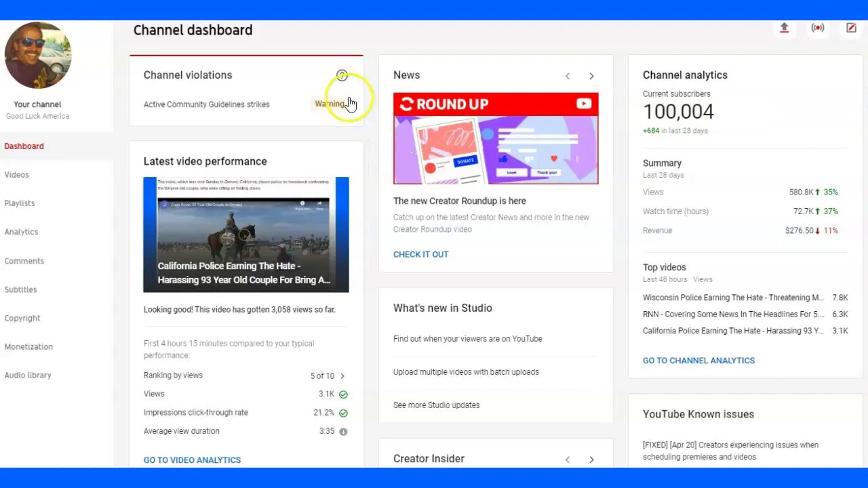Click the 21.2% click-through rate value

(x=323, y=413)
